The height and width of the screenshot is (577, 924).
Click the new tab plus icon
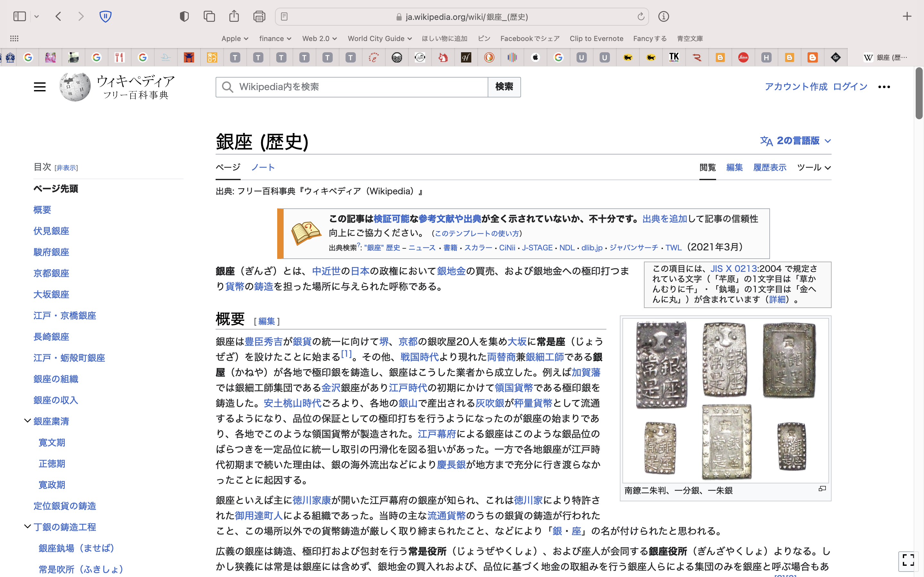click(x=907, y=16)
